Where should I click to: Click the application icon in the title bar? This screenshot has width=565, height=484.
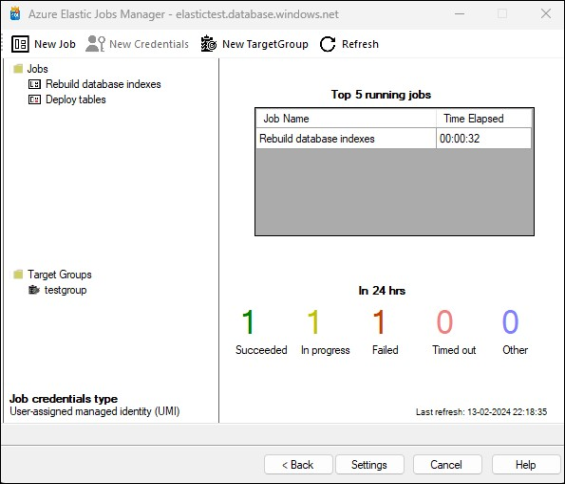pos(15,14)
